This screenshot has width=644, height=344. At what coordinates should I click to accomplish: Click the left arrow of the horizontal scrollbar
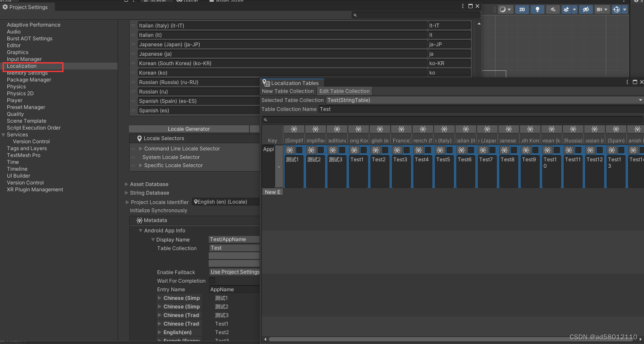coord(265,339)
